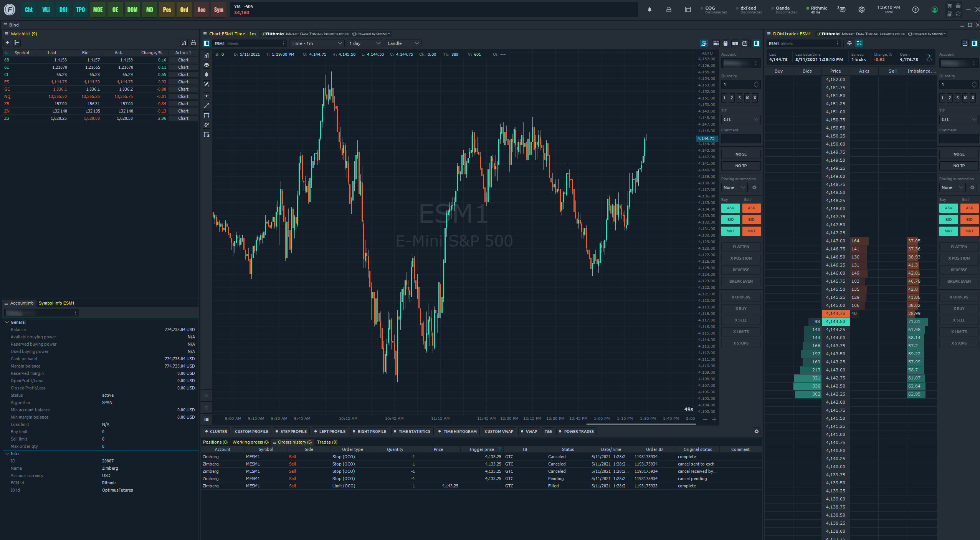Image resolution: width=980 pixels, height=540 pixels.
Task: Open the DOM shortcut in top bar
Action: 132,10
